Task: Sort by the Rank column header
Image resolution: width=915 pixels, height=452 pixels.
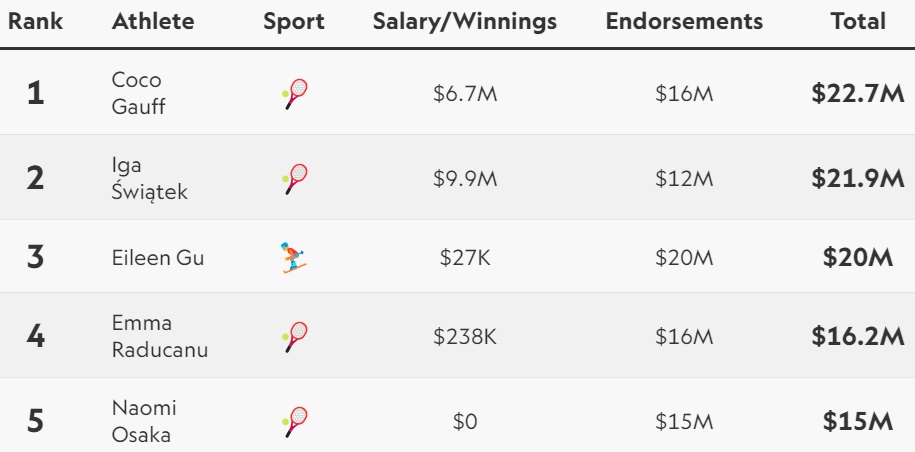Action: (35, 22)
